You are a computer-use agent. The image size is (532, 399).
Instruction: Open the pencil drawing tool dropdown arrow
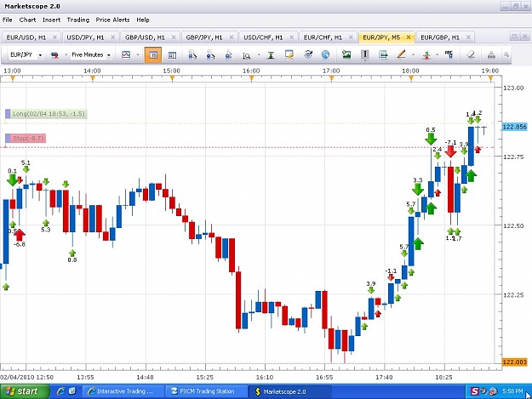(x=413, y=55)
